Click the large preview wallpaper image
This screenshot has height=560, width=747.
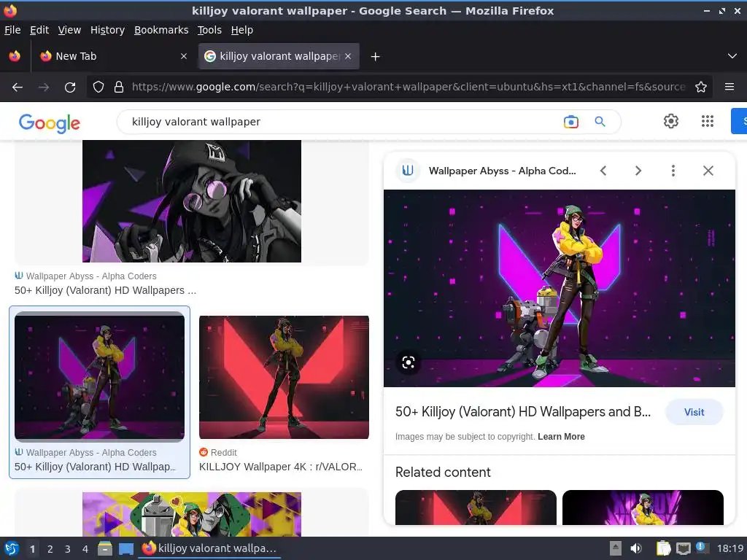pyautogui.click(x=560, y=289)
